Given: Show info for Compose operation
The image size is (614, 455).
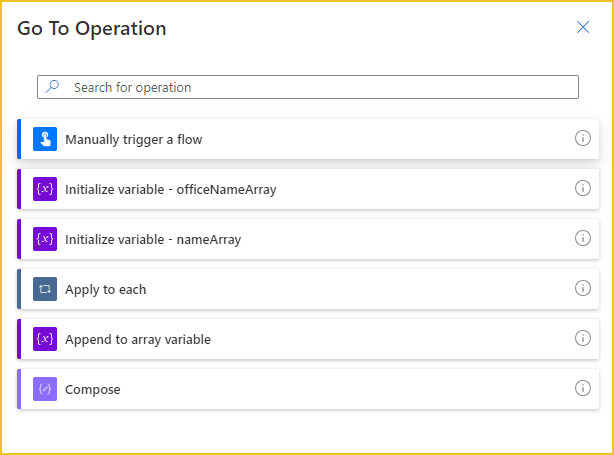Looking at the screenshot, I should pyautogui.click(x=583, y=388).
